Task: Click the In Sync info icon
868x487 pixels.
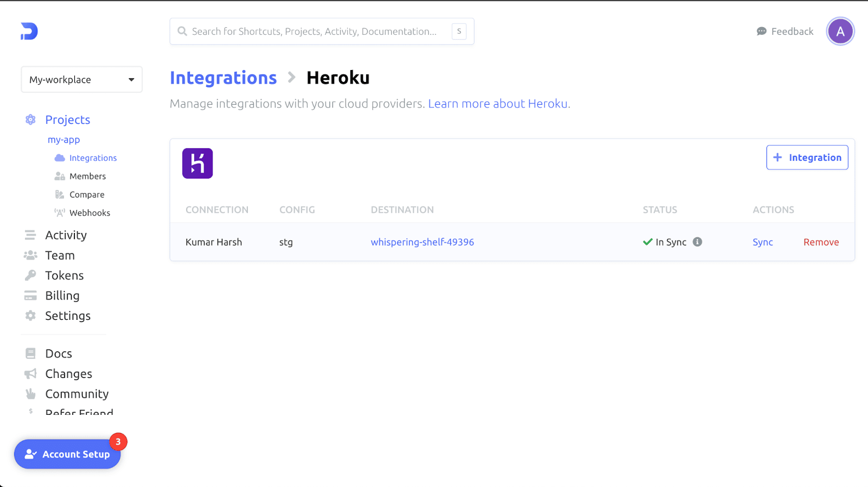Action: 698,242
